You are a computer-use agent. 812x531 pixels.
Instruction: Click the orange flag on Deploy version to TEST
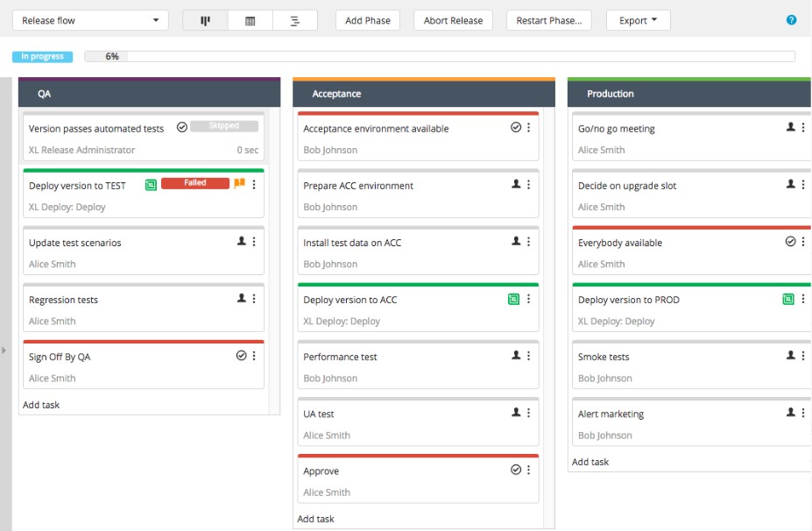239,184
